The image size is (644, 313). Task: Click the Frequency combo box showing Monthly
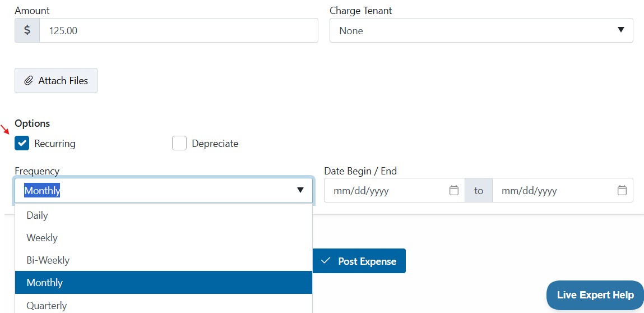164,190
